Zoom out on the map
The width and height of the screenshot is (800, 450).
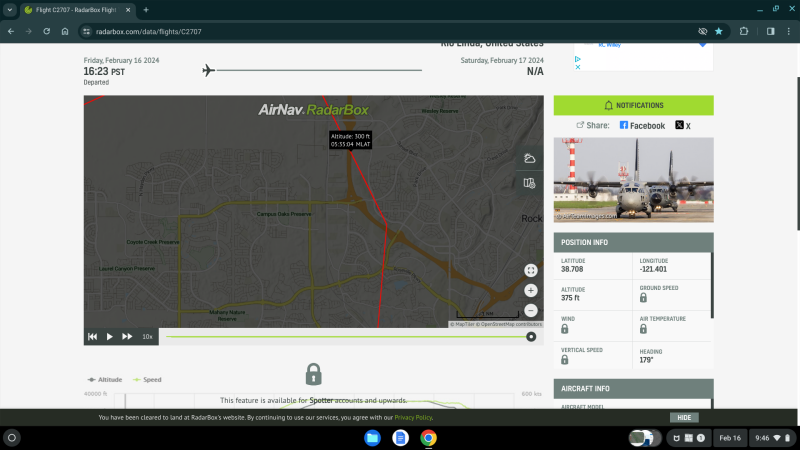coord(531,311)
